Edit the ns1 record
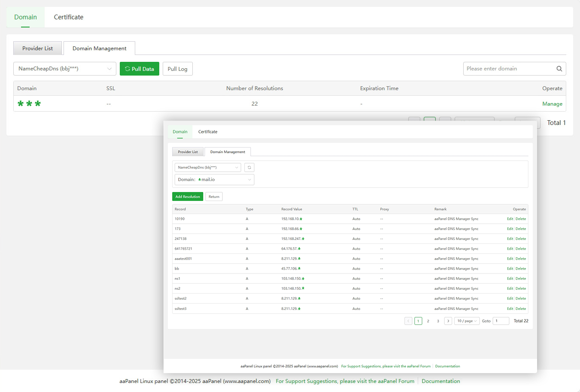Screen dimensions: 580x392 510,279
